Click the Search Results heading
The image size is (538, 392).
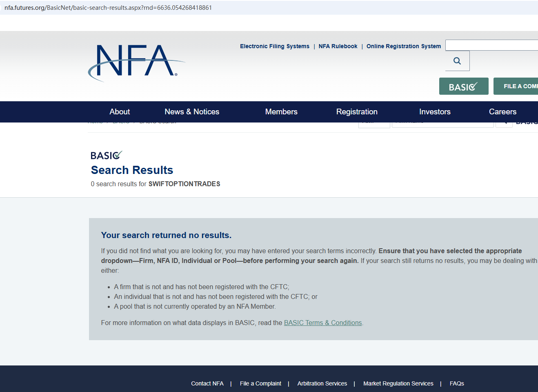pyautogui.click(x=132, y=170)
